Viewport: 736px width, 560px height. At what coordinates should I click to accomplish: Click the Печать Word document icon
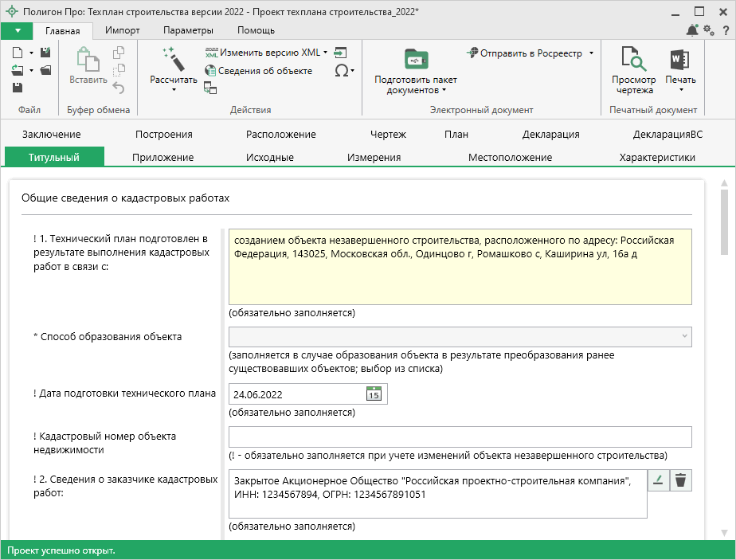pyautogui.click(x=679, y=60)
